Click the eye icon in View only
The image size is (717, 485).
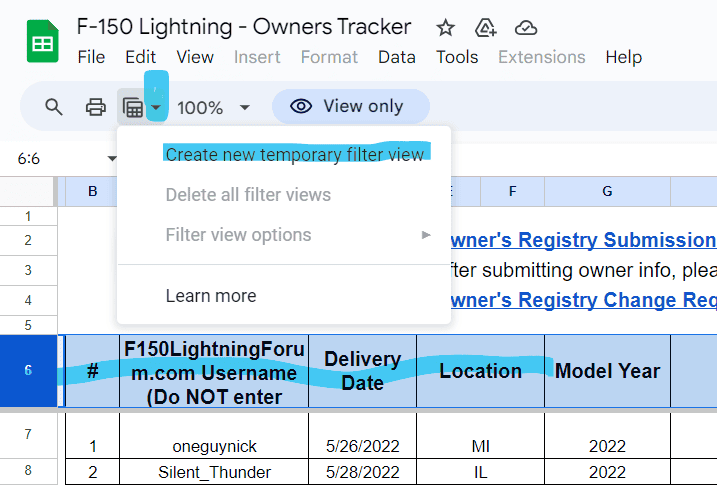[x=301, y=107]
